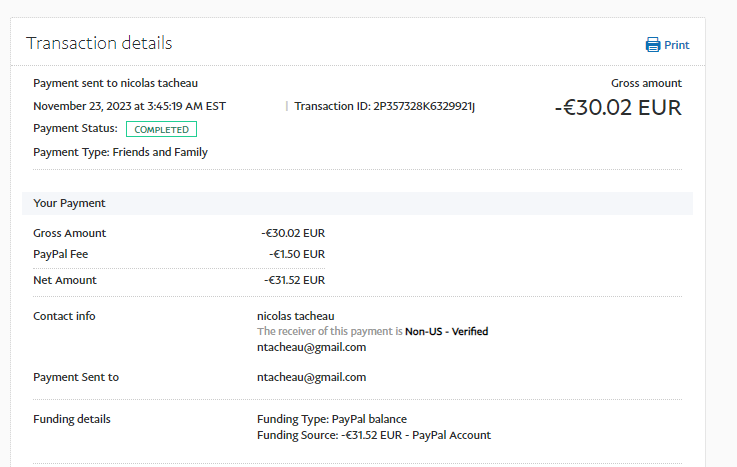Click the large gross amount -€30.02 EUR
This screenshot has height=467, width=737.
point(618,107)
